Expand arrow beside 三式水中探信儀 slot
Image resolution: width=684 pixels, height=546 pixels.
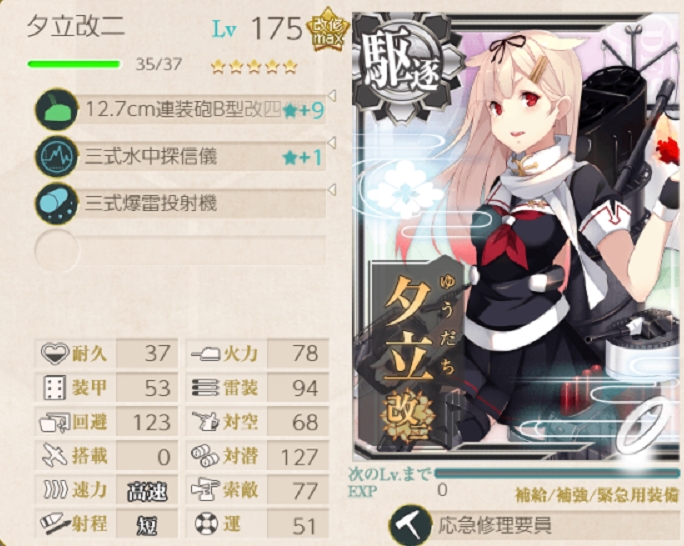[x=332, y=143]
